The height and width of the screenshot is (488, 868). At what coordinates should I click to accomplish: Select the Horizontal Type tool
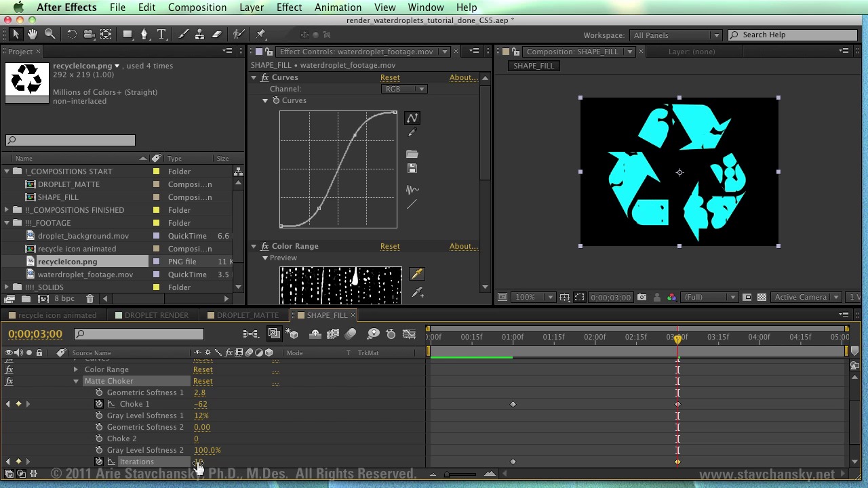(161, 34)
